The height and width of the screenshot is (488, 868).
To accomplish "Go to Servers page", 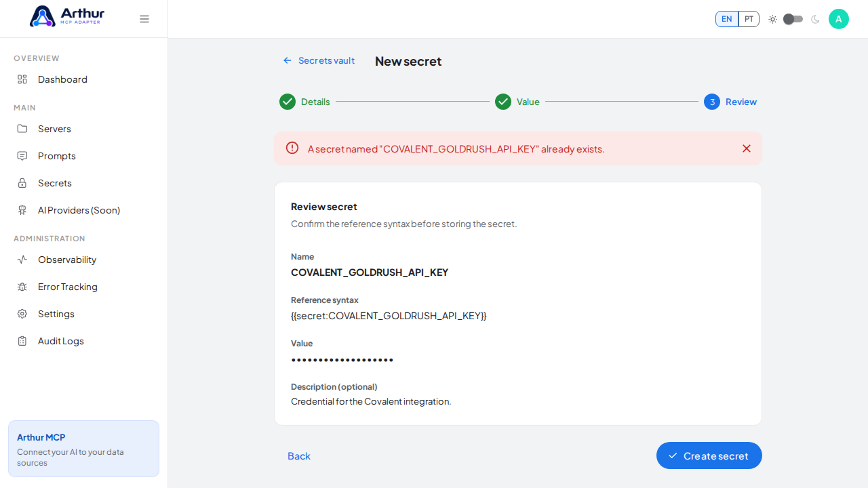I will coord(83,129).
